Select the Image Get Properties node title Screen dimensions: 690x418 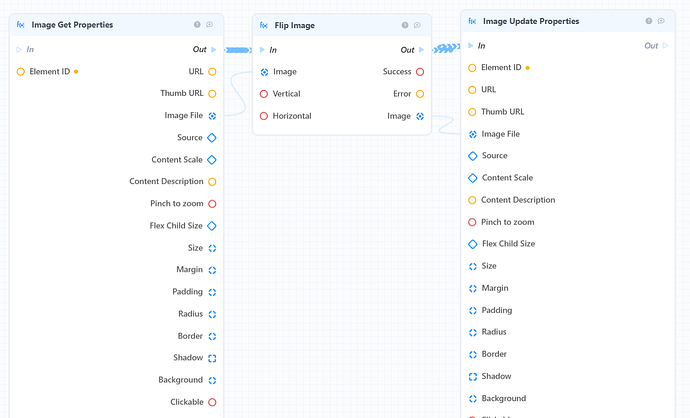pyautogui.click(x=72, y=25)
